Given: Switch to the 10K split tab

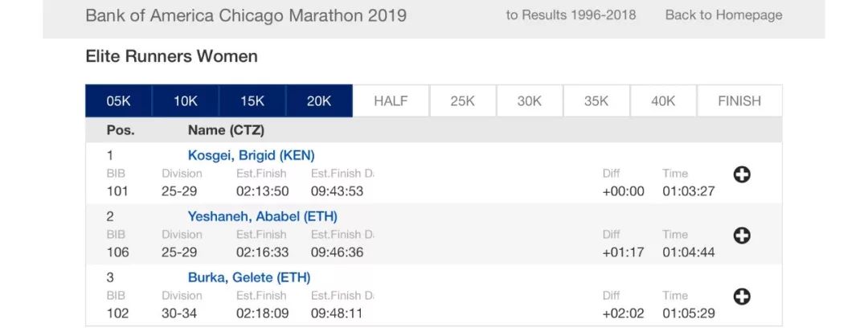Looking at the screenshot, I should (x=186, y=101).
